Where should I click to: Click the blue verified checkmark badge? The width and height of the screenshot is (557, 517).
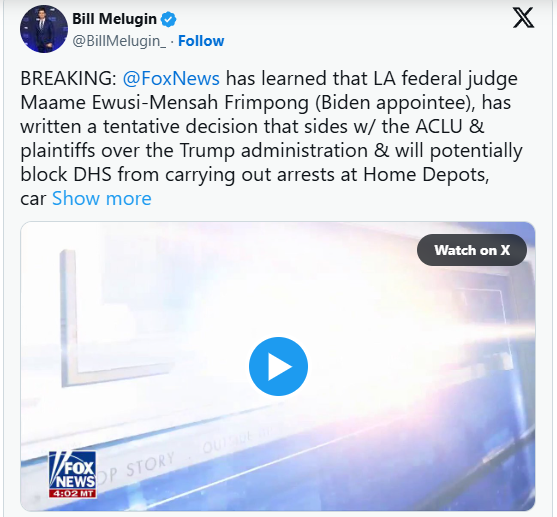pos(168,19)
